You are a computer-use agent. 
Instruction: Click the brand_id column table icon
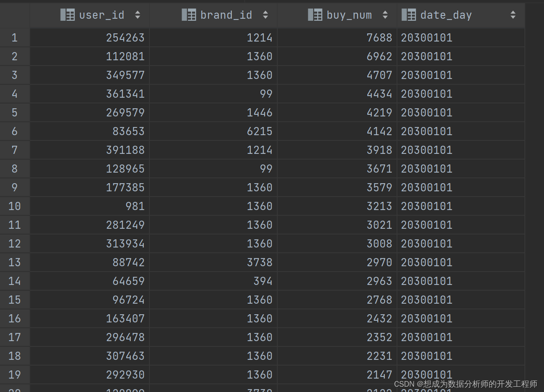click(189, 15)
